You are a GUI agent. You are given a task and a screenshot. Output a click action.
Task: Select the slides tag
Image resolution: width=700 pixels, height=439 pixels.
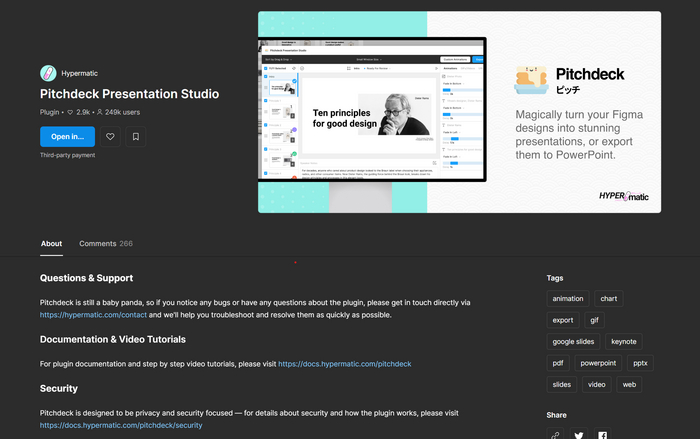(x=562, y=385)
